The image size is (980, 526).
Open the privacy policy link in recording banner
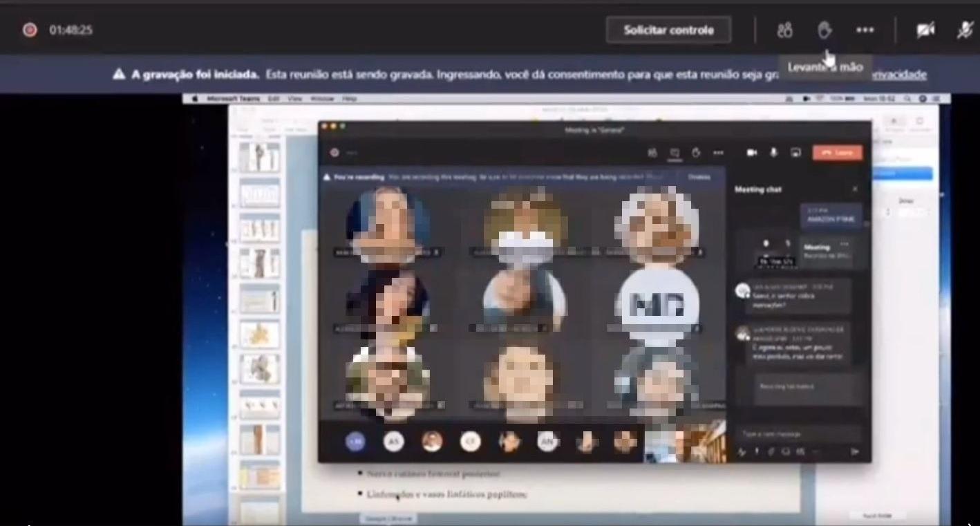(898, 75)
